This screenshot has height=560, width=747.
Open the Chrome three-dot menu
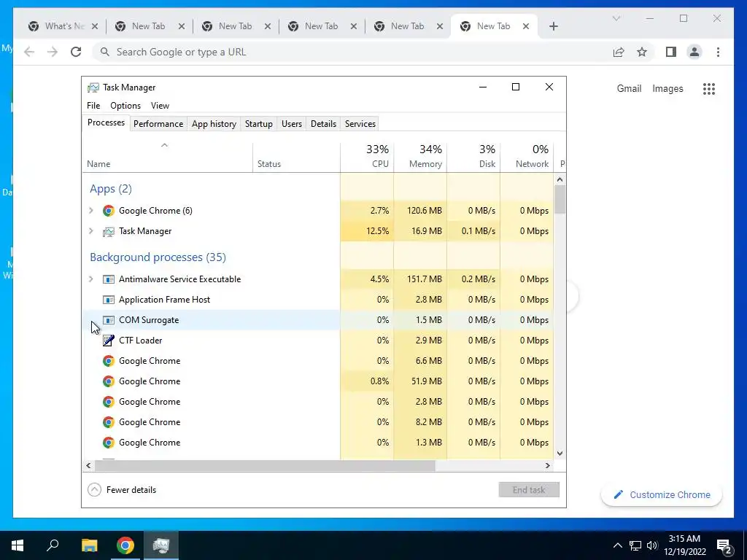coord(718,52)
